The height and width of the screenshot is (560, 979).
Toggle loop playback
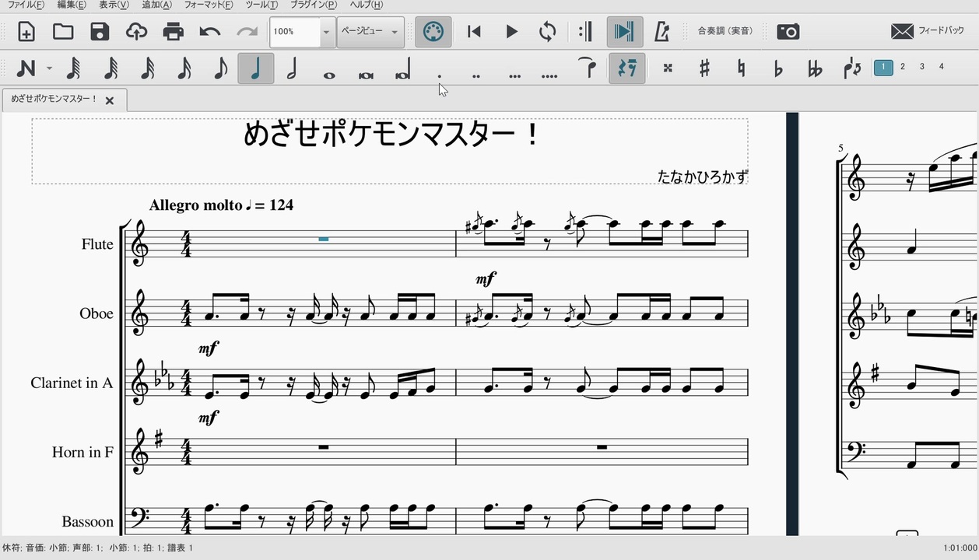[548, 32]
